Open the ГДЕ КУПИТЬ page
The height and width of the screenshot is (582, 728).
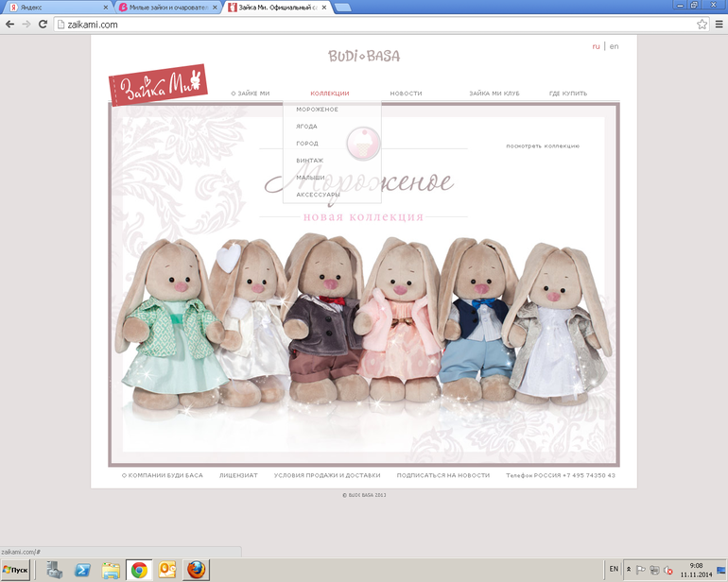tap(568, 94)
